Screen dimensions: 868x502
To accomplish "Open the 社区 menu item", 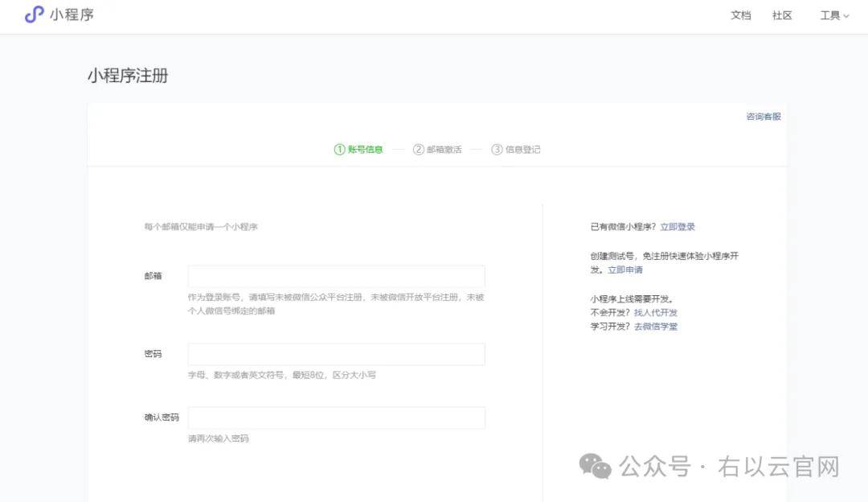I will coord(782,15).
